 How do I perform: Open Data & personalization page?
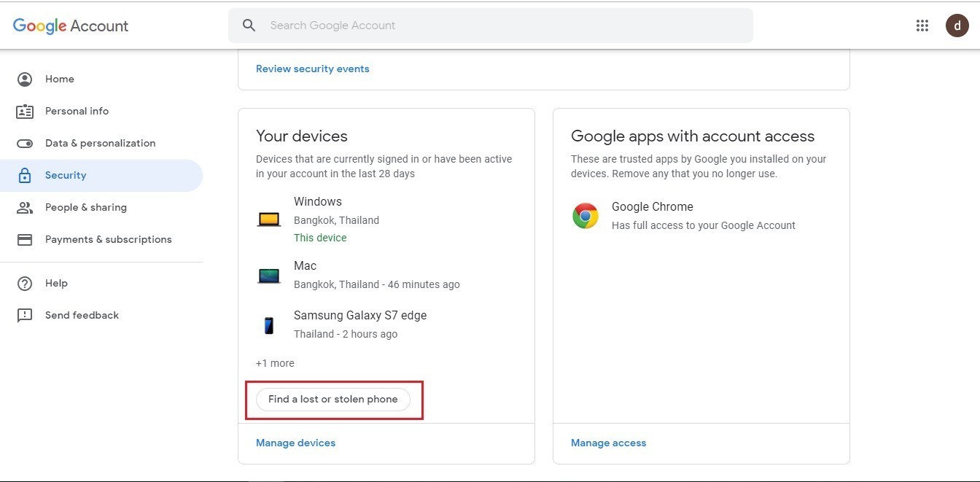click(x=100, y=143)
